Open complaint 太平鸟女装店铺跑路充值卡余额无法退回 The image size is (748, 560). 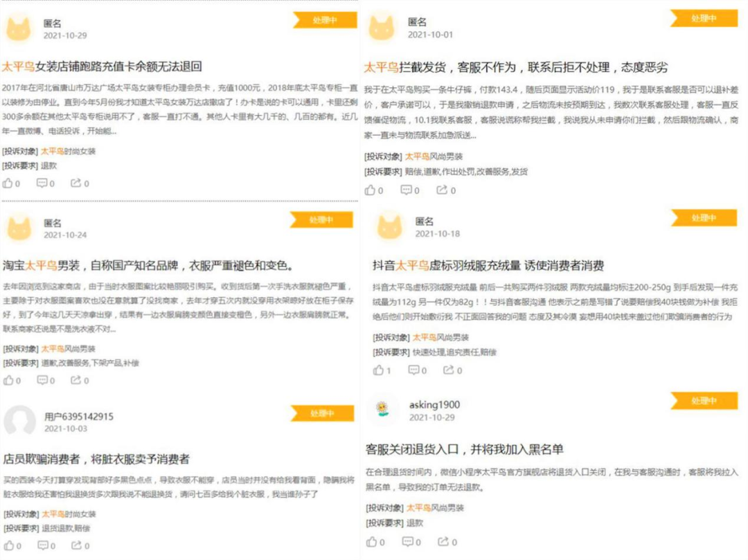coord(102,66)
